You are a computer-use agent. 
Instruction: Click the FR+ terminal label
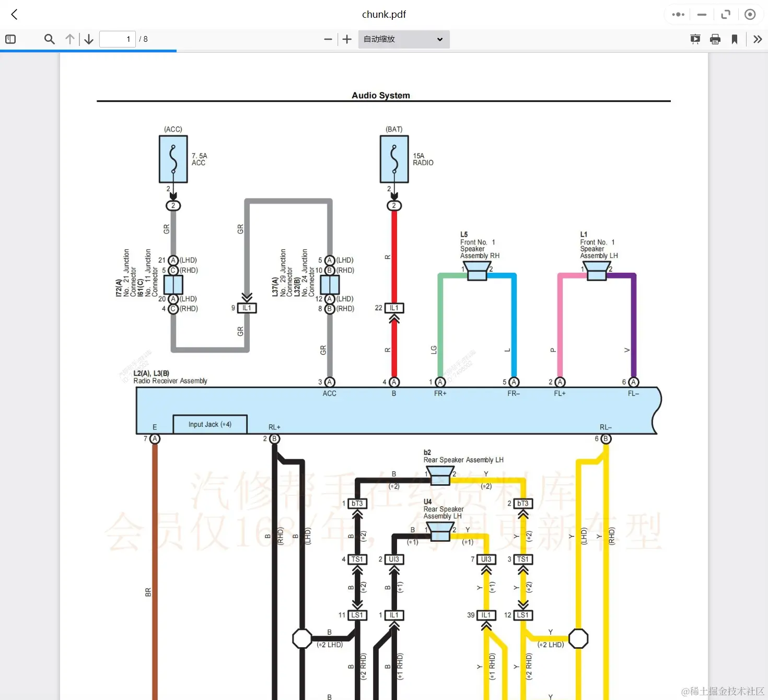[440, 393]
